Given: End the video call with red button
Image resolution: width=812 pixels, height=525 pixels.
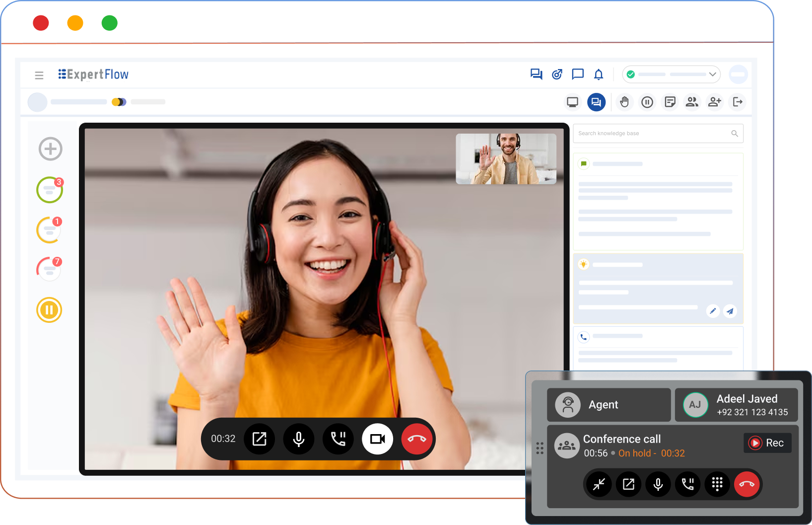Looking at the screenshot, I should click(x=416, y=439).
